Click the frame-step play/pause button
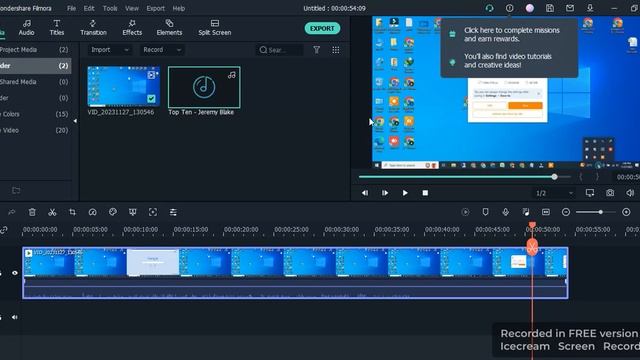This screenshot has width=640, height=360. coord(384,193)
